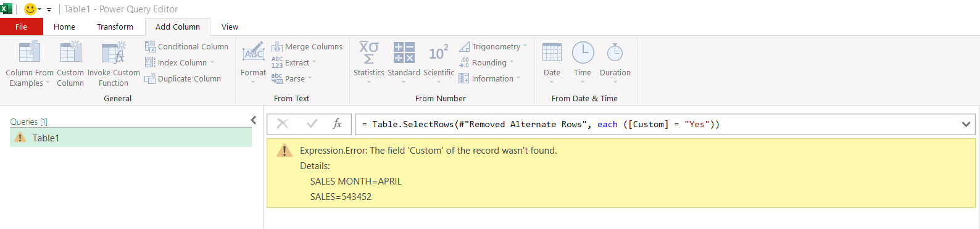
Task: Click the Format text icon
Action: pyautogui.click(x=254, y=53)
